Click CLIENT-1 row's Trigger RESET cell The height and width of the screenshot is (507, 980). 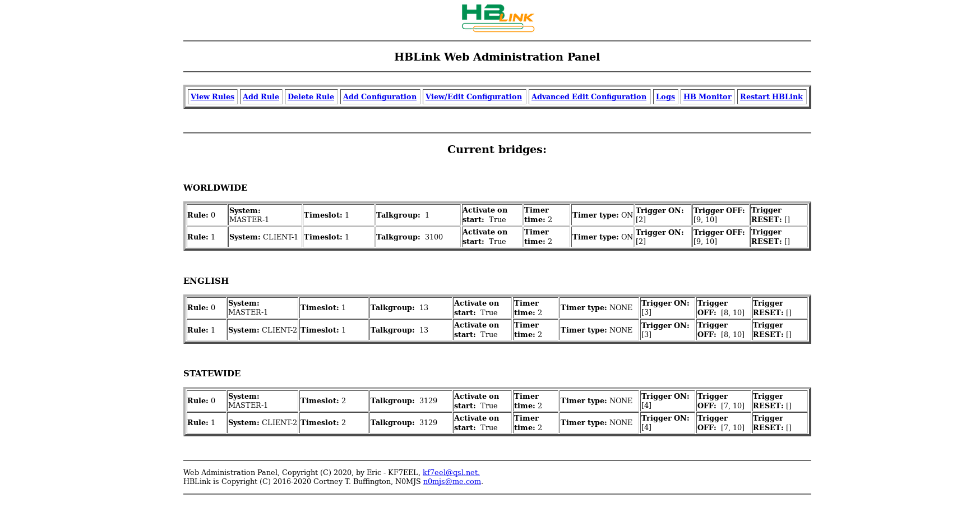tap(779, 237)
